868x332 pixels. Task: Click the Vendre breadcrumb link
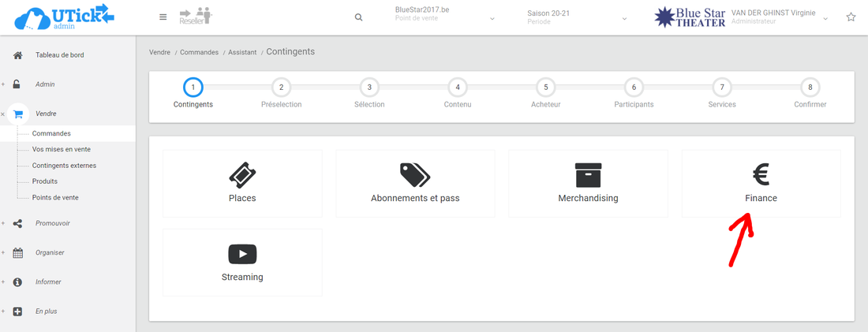tap(160, 52)
